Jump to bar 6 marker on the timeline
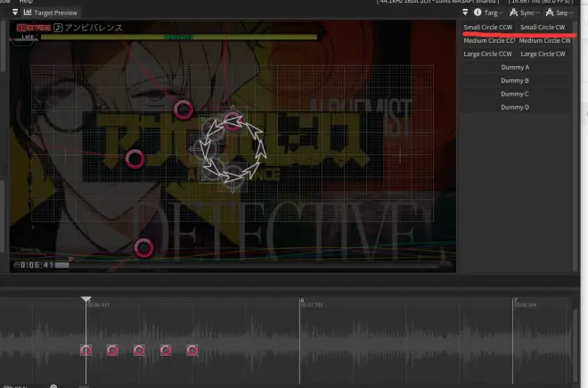Screen dimensions: 588x388 click(302, 300)
